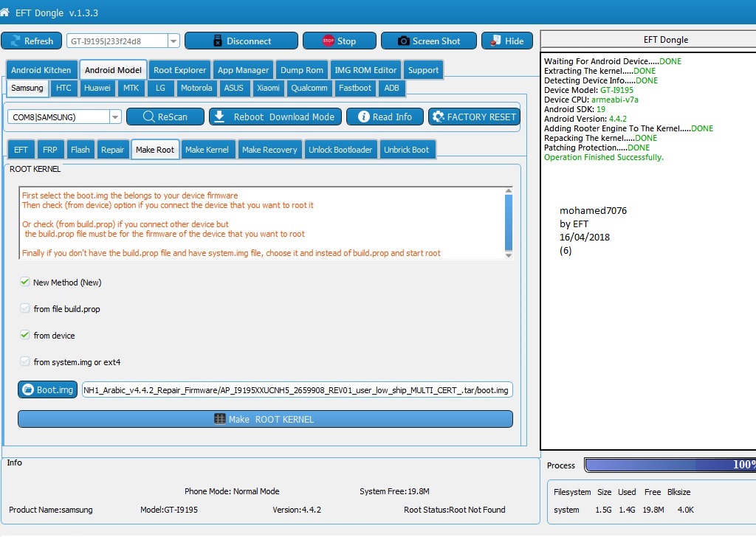Click the Make ROOT KERNEL grid icon
This screenshot has height=537, width=756.
point(220,419)
